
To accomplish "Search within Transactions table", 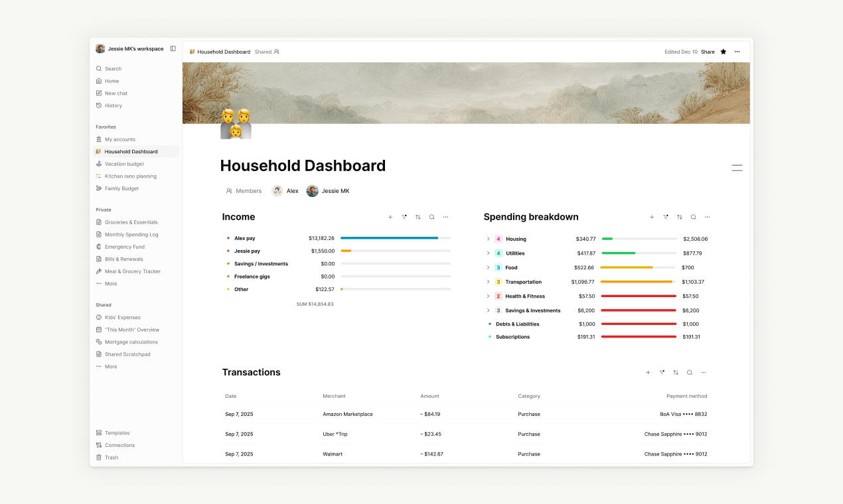I will pyautogui.click(x=690, y=373).
